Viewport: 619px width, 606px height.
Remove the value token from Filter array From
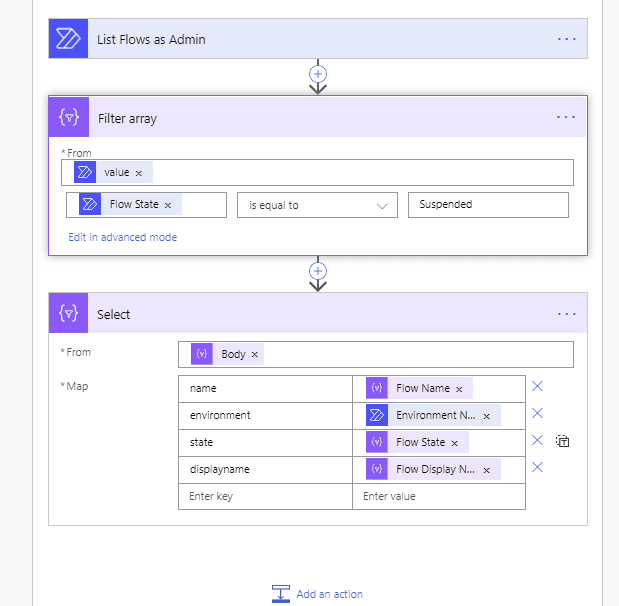coord(139,173)
